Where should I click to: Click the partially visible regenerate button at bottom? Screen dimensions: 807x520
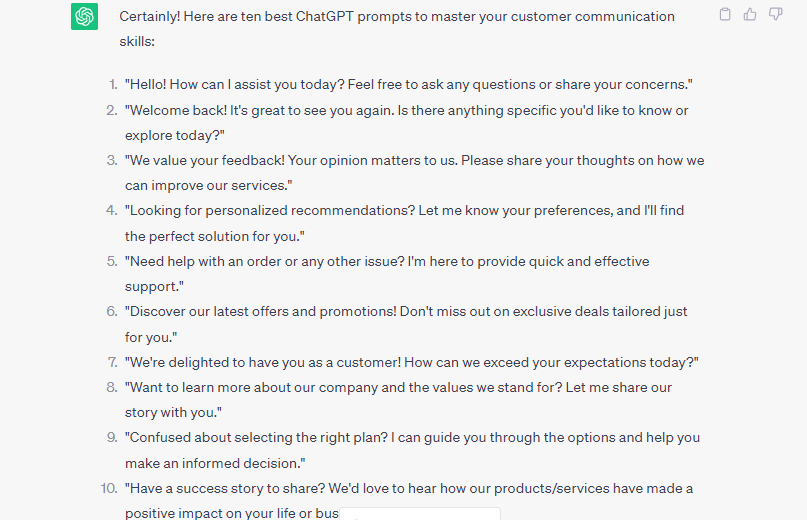pyautogui.click(x=419, y=514)
